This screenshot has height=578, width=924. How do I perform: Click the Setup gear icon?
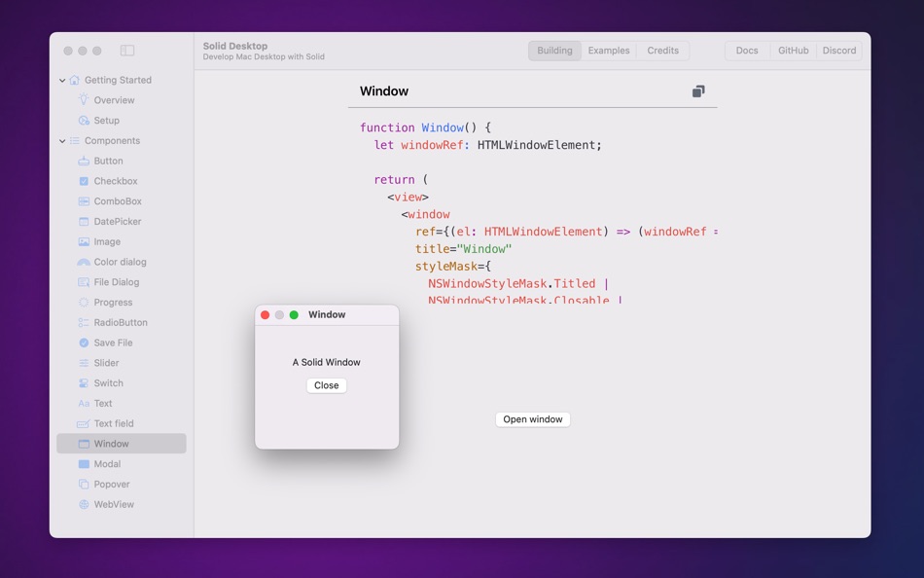coord(84,121)
